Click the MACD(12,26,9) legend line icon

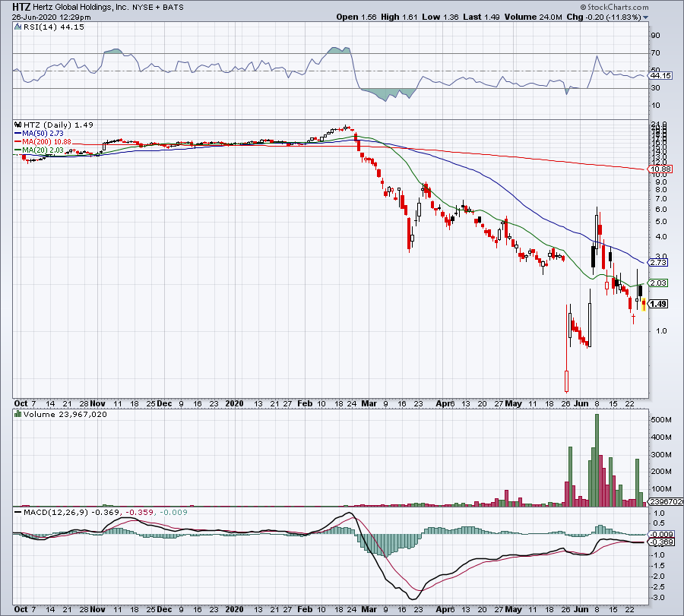coord(17,514)
